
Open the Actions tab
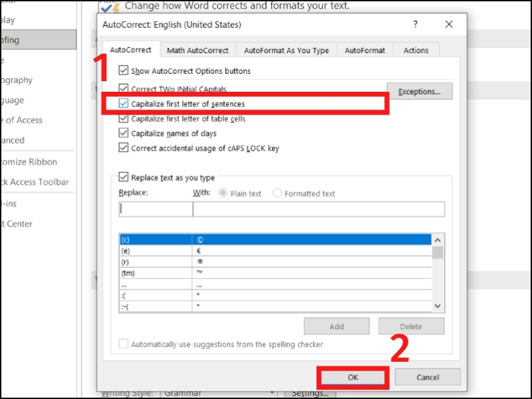point(416,51)
